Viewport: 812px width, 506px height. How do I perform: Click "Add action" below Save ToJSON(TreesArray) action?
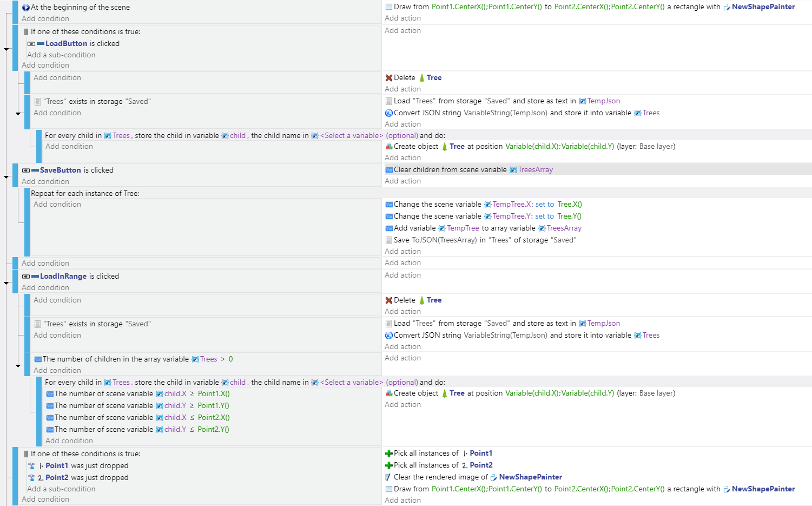(x=402, y=251)
